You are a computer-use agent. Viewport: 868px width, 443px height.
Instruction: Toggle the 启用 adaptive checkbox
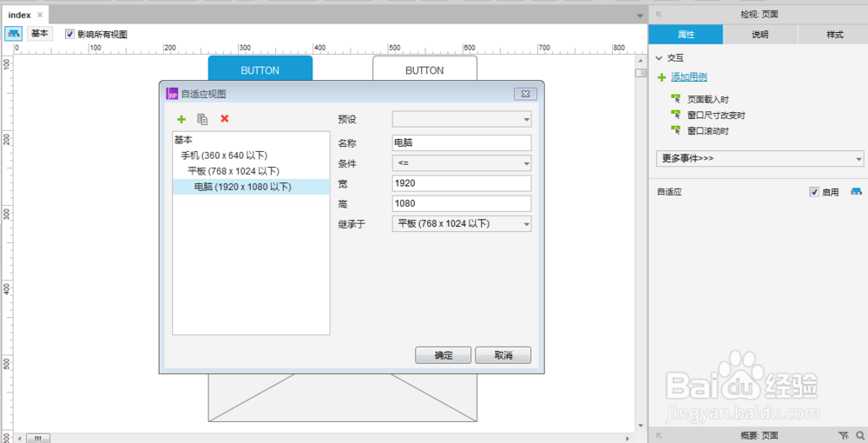pos(814,192)
